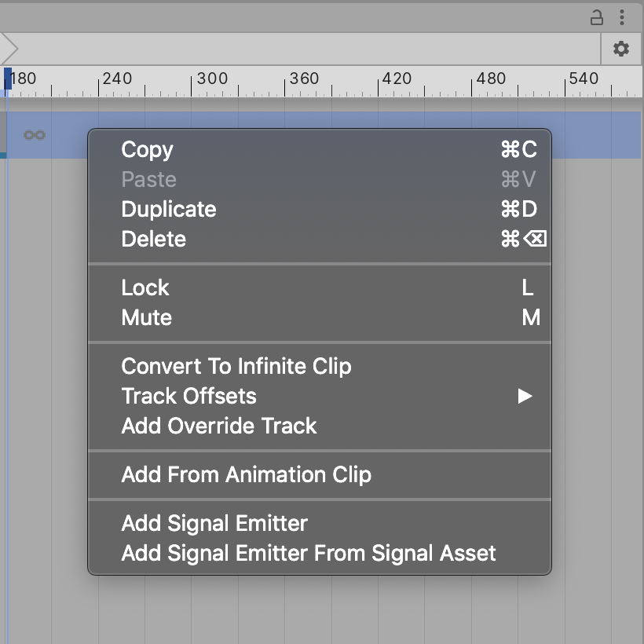The height and width of the screenshot is (644, 644).
Task: Choose Add Override Track
Action: 219,426
